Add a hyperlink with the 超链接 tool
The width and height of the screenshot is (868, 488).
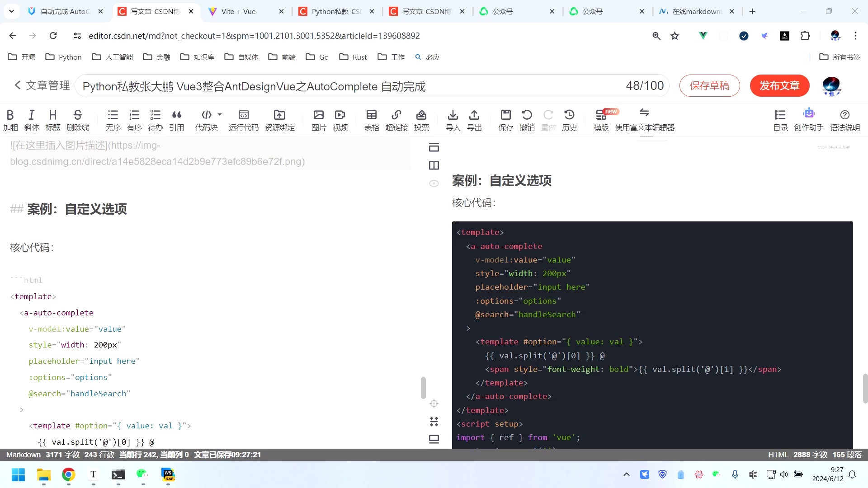click(x=396, y=119)
